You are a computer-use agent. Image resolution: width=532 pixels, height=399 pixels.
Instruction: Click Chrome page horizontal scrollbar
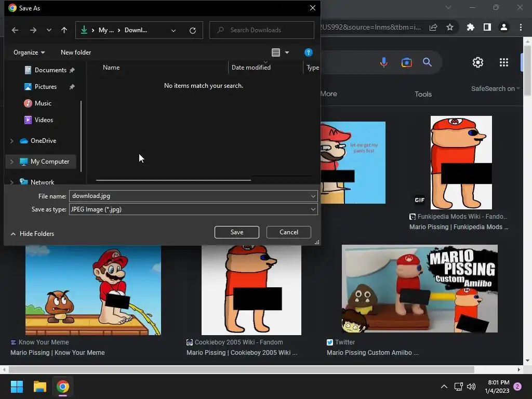coord(241,369)
